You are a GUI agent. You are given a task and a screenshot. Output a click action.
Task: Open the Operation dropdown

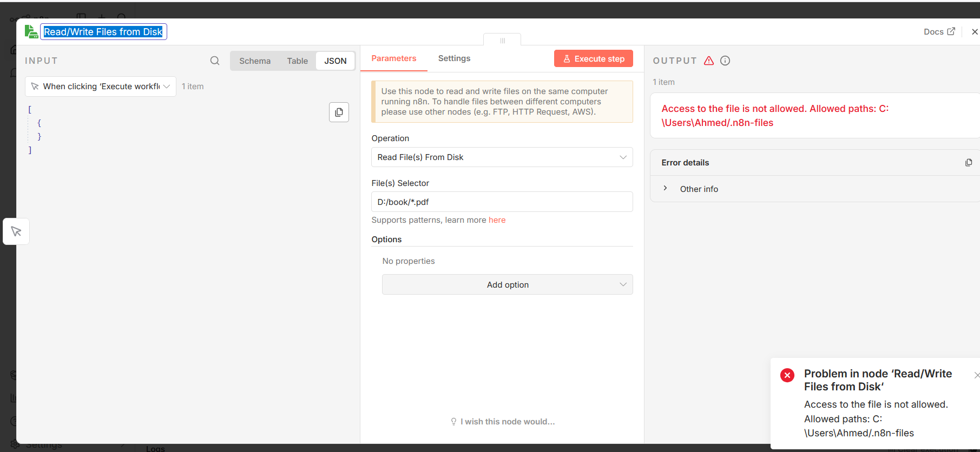click(502, 157)
